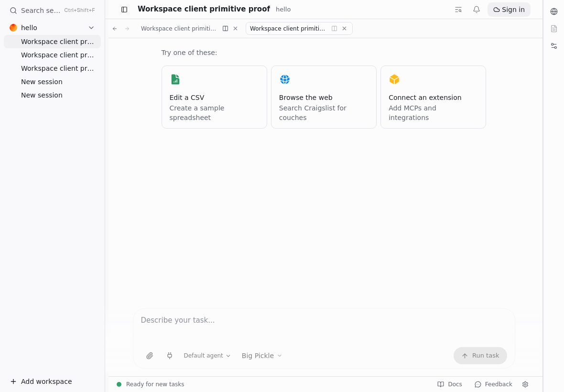Click Add workspace
Screen dimensions: 564x392
point(41,381)
